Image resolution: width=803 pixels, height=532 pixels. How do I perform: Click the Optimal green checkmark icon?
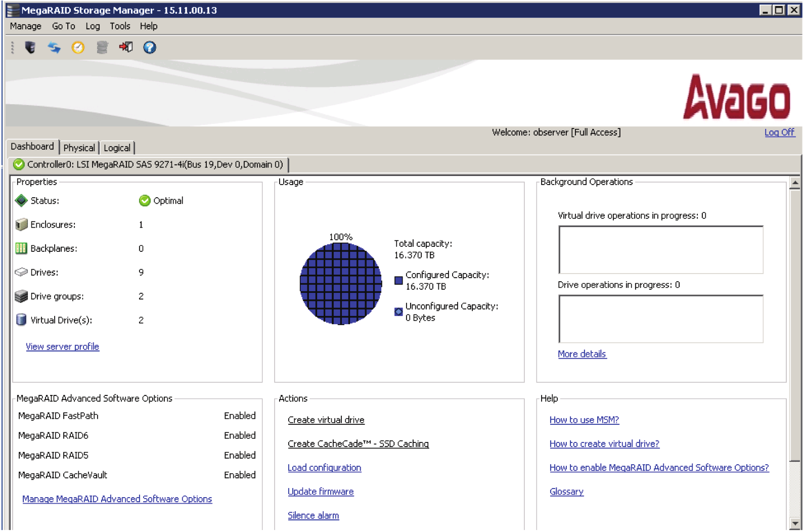(145, 201)
